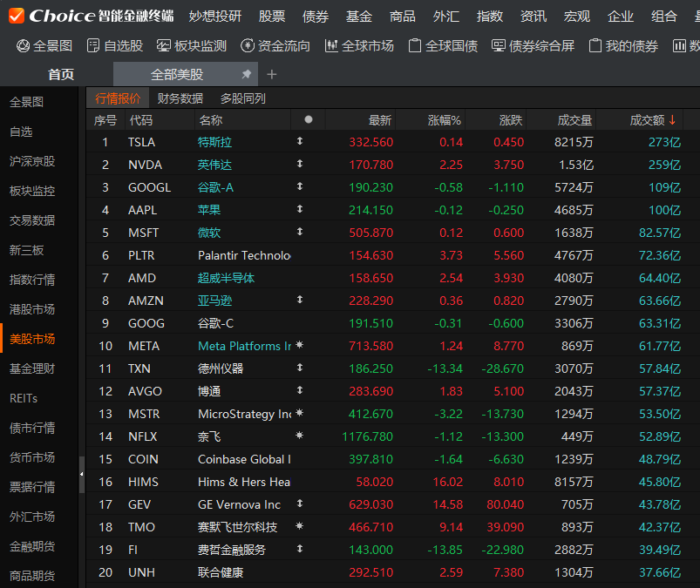Click the marker icon in GEV row
Screen dimensions: 700x588
tap(300, 504)
